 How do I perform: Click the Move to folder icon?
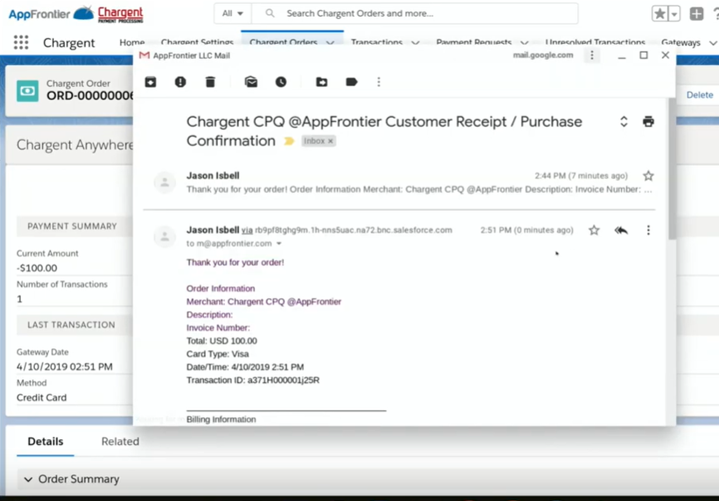321,82
